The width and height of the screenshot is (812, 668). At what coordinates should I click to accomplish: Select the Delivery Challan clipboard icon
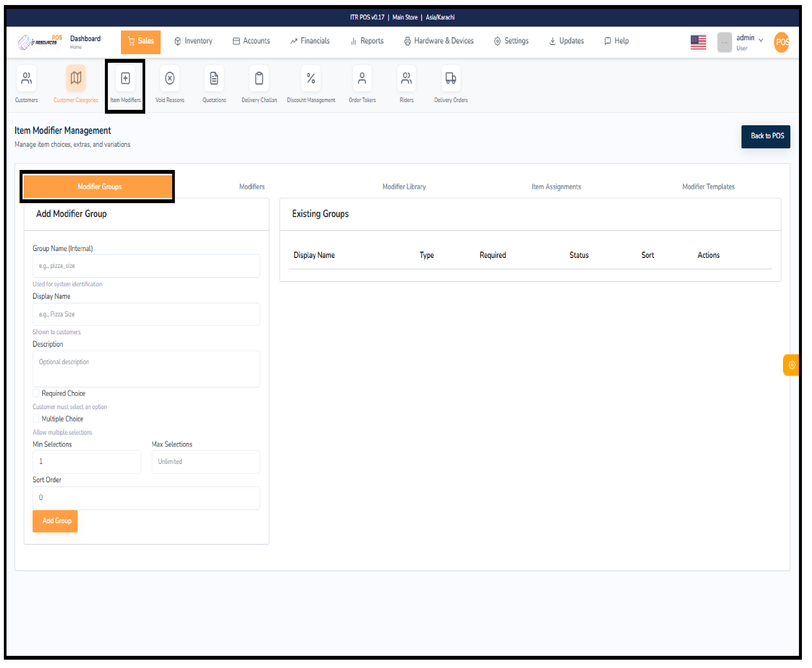(259, 78)
